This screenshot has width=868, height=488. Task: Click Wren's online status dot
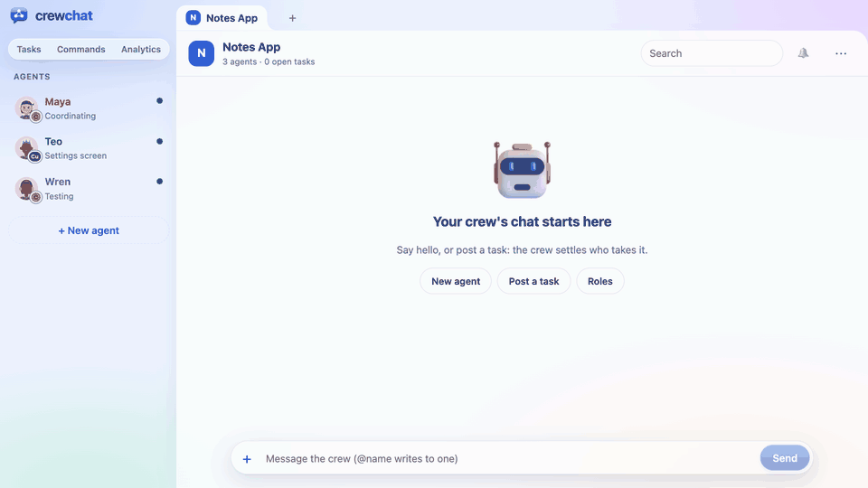pos(159,182)
